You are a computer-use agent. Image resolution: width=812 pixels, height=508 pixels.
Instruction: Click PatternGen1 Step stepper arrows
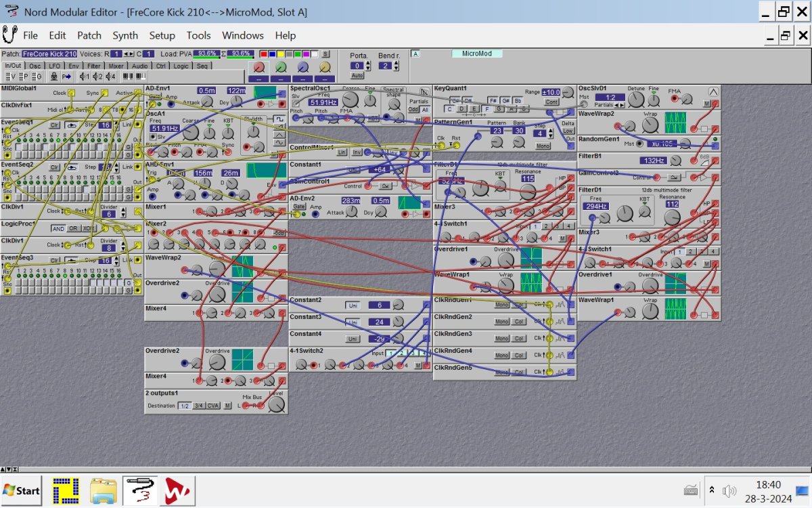[x=550, y=133]
